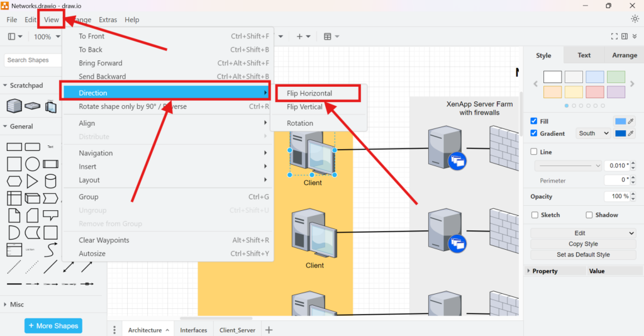644x336 pixels.
Task: Open the File menu
Action: point(11,20)
